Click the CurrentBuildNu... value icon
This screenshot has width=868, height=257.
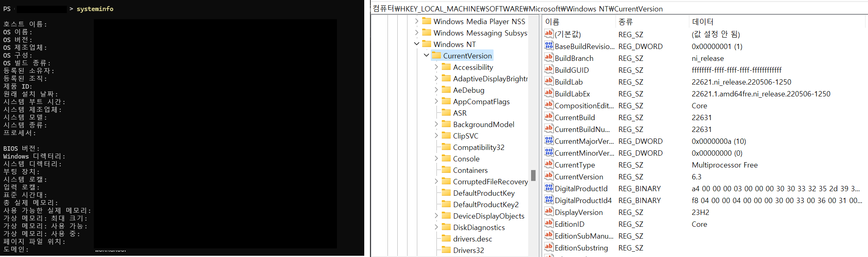[x=549, y=128]
